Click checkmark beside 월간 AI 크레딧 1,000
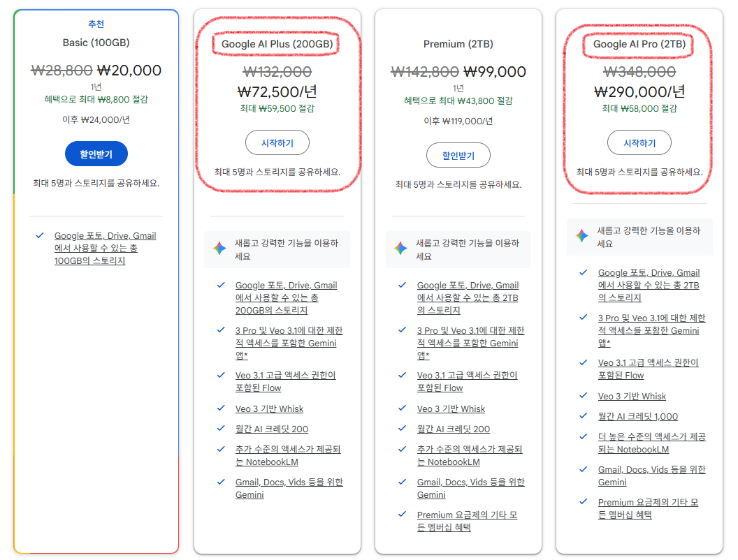The image size is (738, 560). [583, 415]
